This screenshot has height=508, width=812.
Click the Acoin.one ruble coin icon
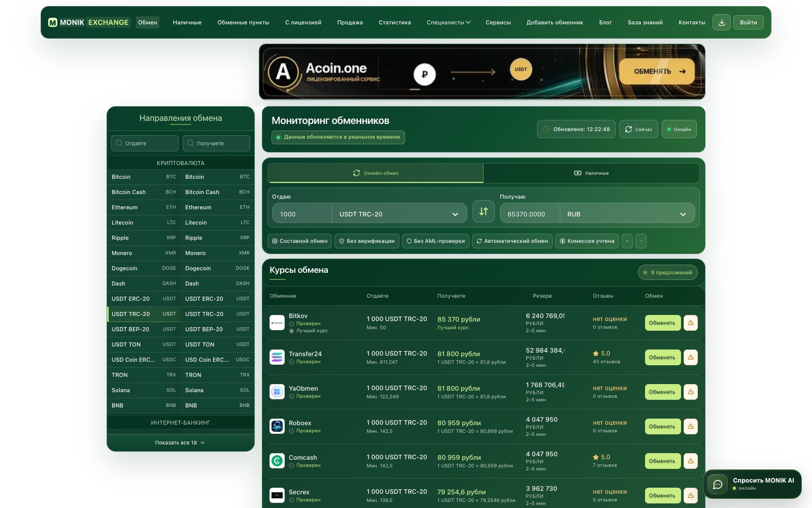click(425, 74)
